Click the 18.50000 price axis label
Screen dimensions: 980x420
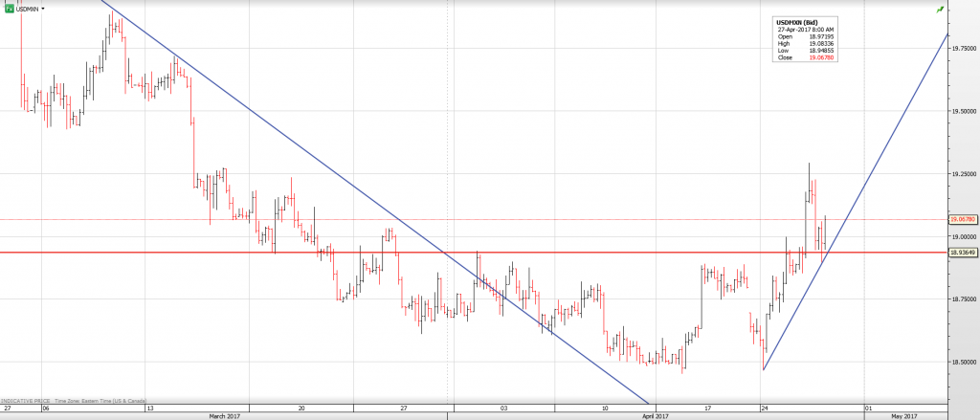(x=964, y=362)
